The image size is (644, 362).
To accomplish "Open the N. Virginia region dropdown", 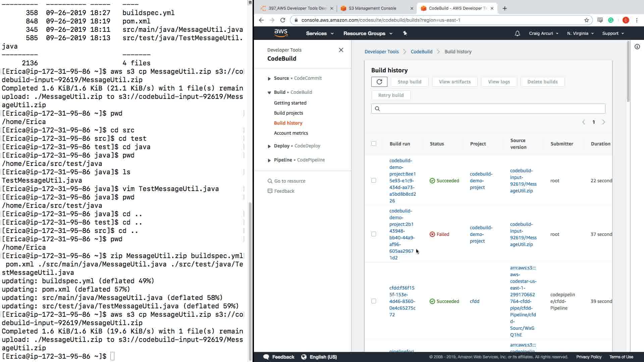I will [x=580, y=34].
